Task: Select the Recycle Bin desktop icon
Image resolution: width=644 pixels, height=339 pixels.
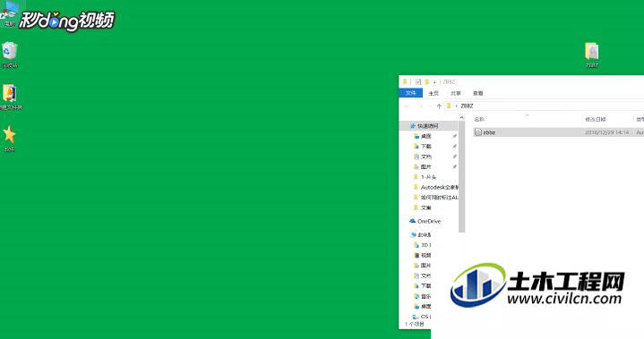Action: coord(10,55)
